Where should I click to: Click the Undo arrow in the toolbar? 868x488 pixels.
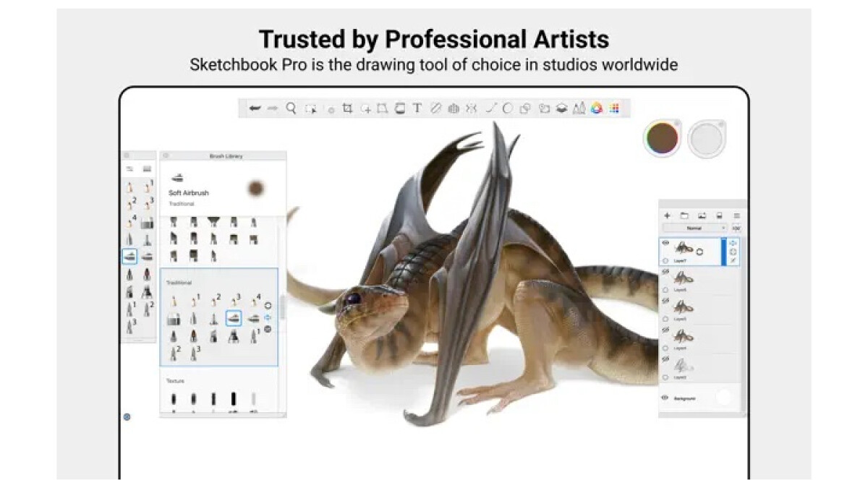254,108
